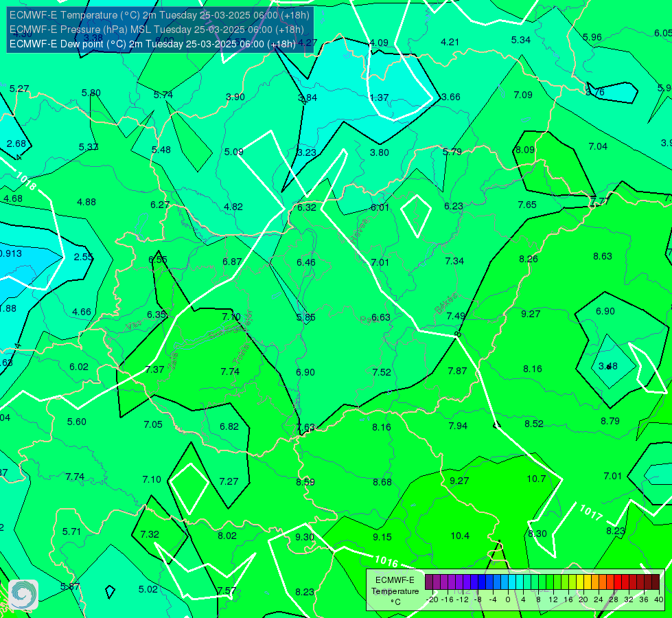Click the 9.15 temperature value
Image resolution: width=672 pixels, height=618 pixels.
coord(382,537)
